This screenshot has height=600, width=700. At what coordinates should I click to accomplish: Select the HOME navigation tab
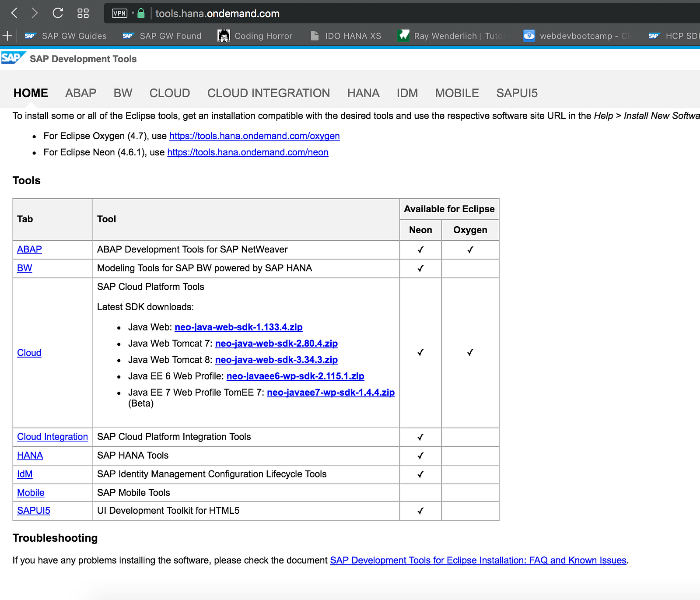tap(31, 93)
